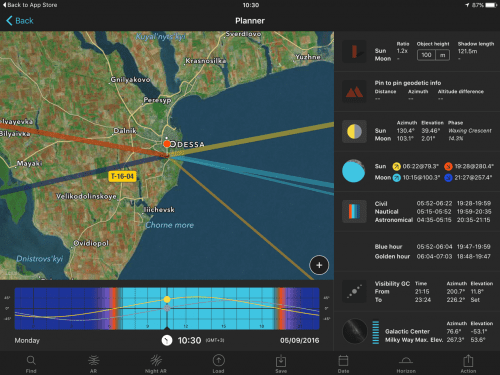Tap Pin to pin geodetic info heading
Screen dimensions: 500x375
click(x=408, y=83)
